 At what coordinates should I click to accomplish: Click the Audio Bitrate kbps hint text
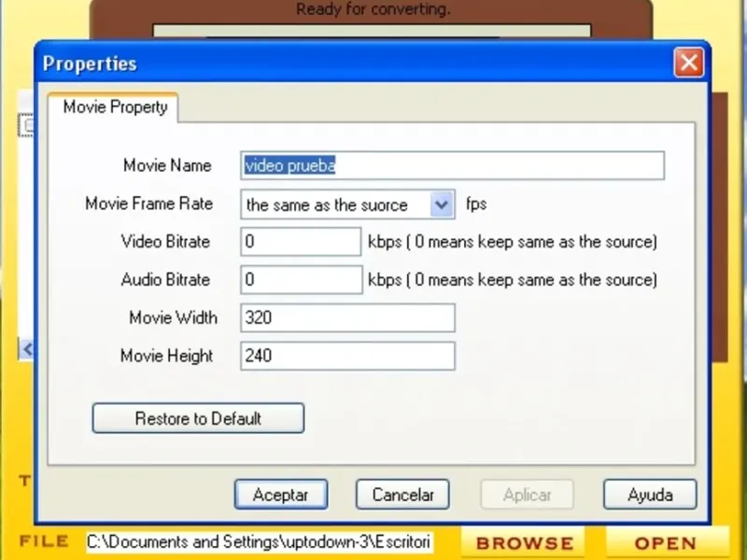pyautogui.click(x=513, y=280)
